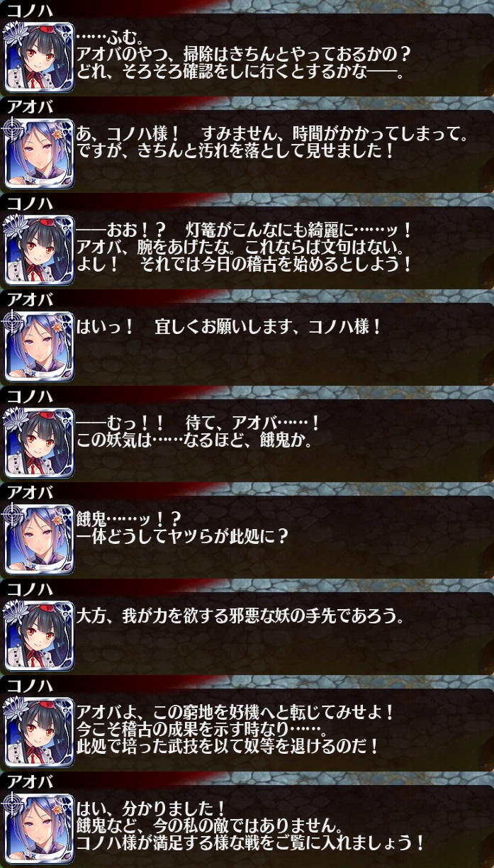This screenshot has width=494, height=868.
Task: Click the line '一体どうしてヤツらが此処に？'
Action: tap(182, 537)
